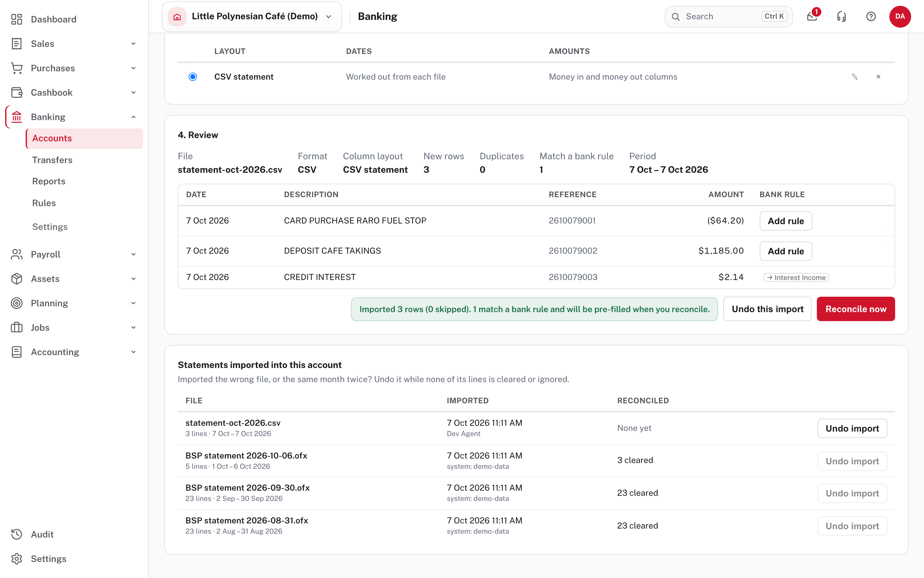
Task: Collapse the Banking menu chevron
Action: (x=134, y=117)
